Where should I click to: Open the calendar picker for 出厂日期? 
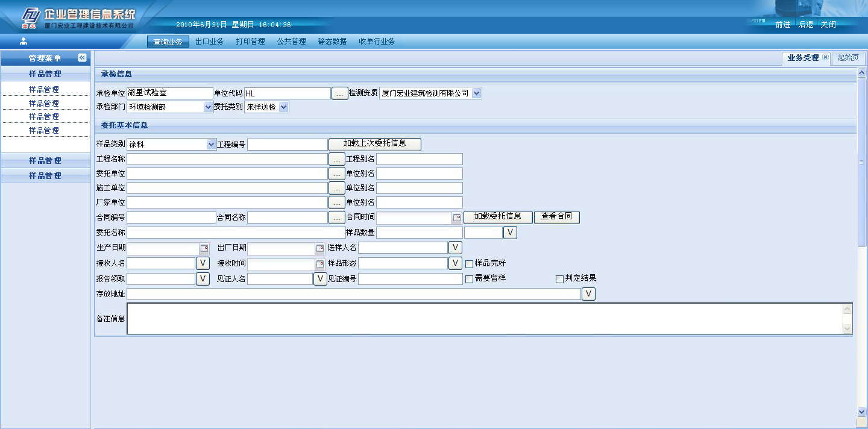pyautogui.click(x=320, y=248)
